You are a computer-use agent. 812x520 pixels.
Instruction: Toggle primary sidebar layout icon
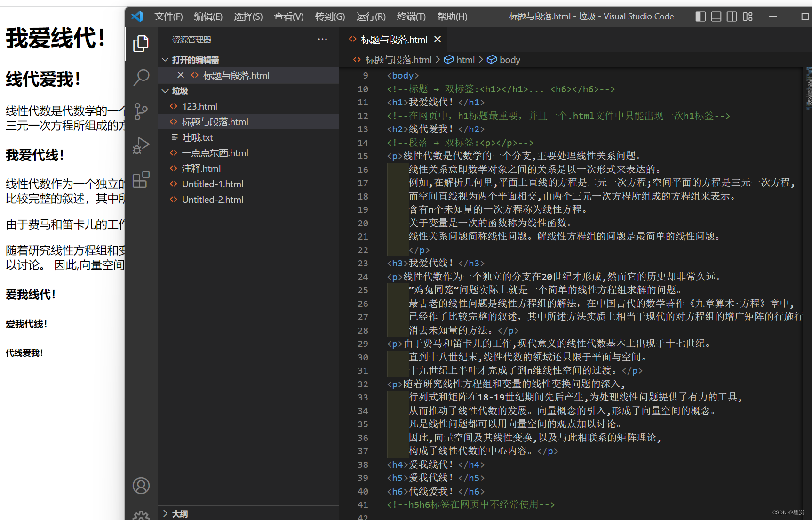coord(701,16)
